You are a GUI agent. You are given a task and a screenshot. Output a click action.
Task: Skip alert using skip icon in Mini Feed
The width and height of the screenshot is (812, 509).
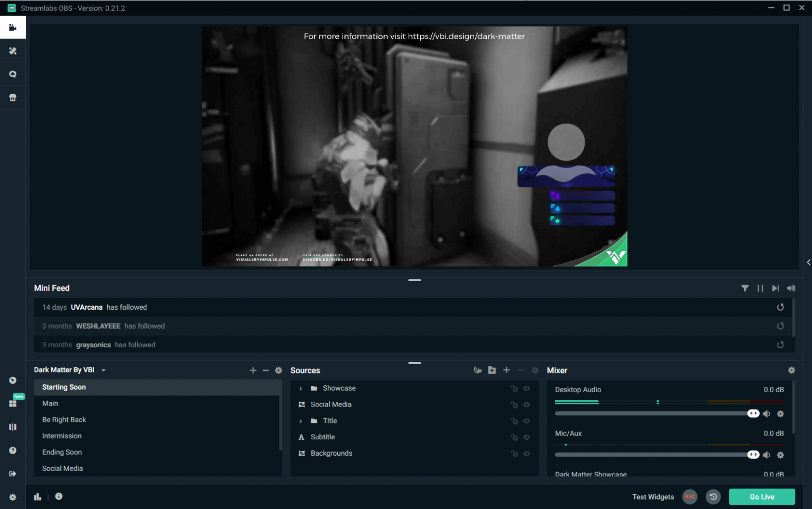pyautogui.click(x=776, y=288)
